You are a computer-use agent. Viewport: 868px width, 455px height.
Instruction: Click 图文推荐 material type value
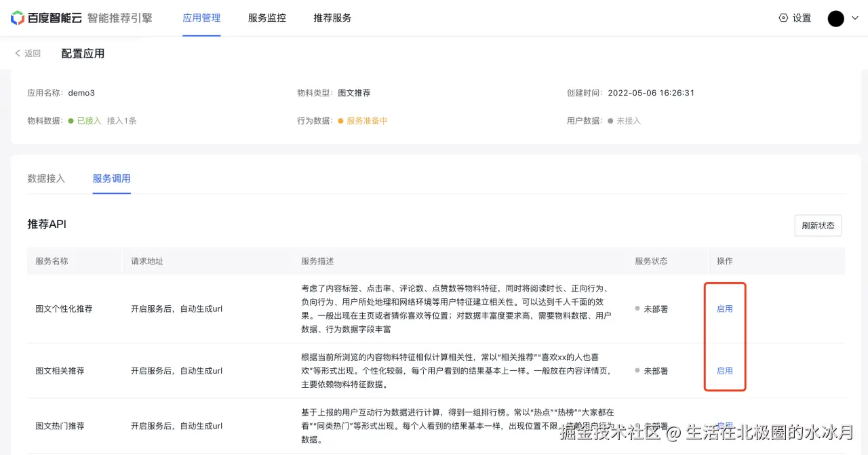[x=354, y=93]
